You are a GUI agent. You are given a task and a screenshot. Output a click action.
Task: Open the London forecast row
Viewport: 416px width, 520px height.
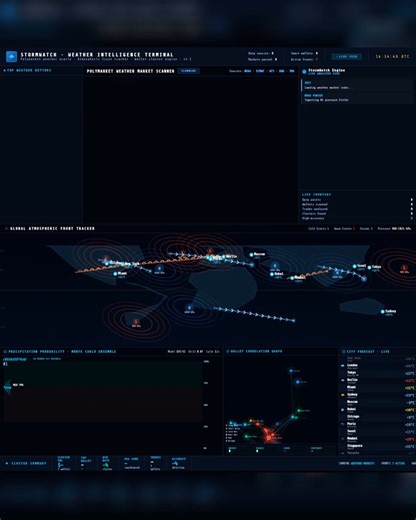pos(377,366)
